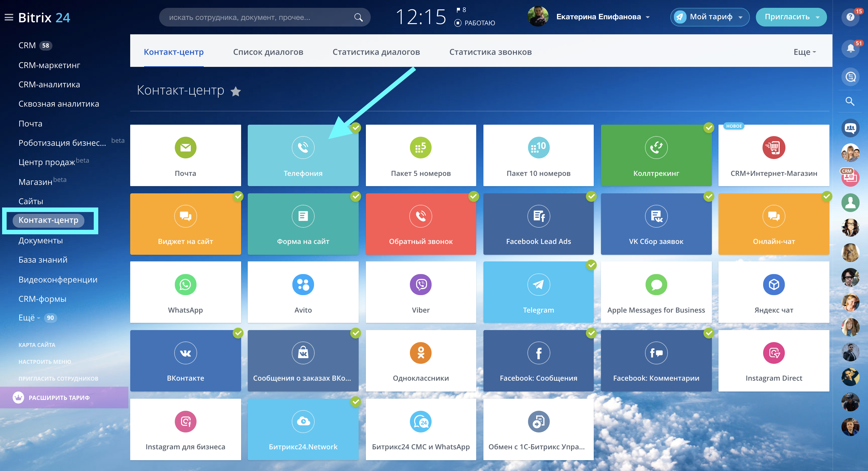Screen dimensions: 868x471
Task: Open Сайты in the left menu
Action: click(x=31, y=201)
